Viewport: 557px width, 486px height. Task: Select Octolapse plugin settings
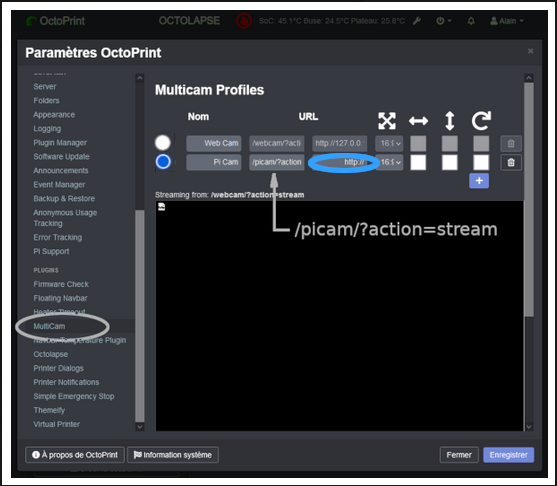coord(50,354)
